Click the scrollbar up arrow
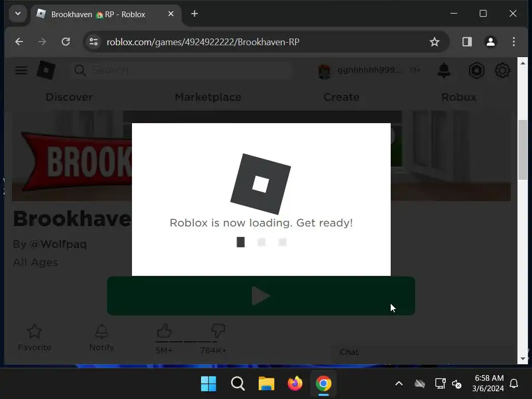The width and height of the screenshot is (532, 399). pyautogui.click(x=523, y=63)
